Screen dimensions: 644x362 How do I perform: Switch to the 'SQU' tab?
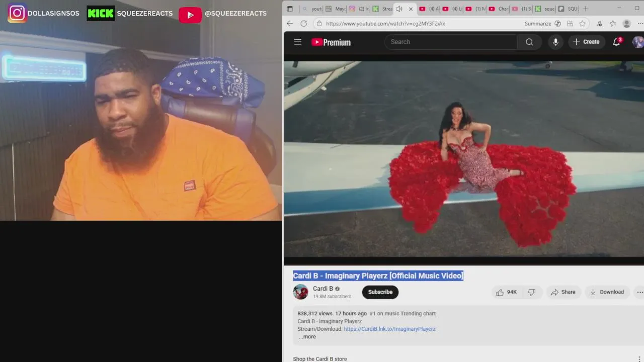coord(568,9)
